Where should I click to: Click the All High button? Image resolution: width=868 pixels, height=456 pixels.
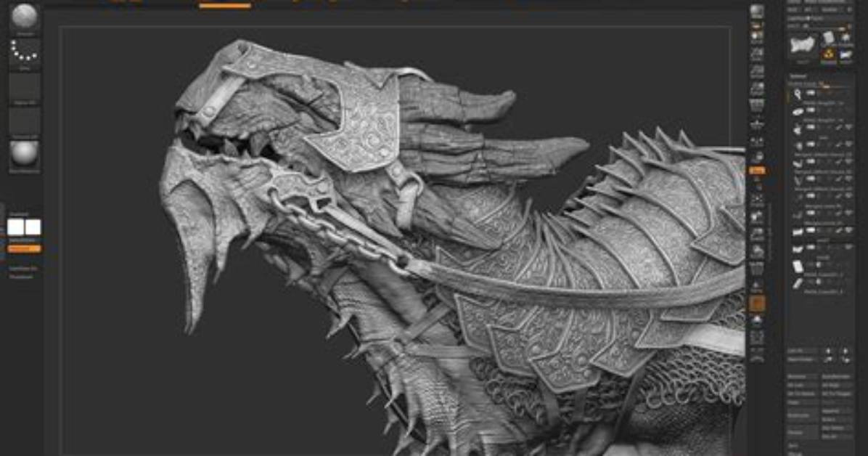point(837,385)
